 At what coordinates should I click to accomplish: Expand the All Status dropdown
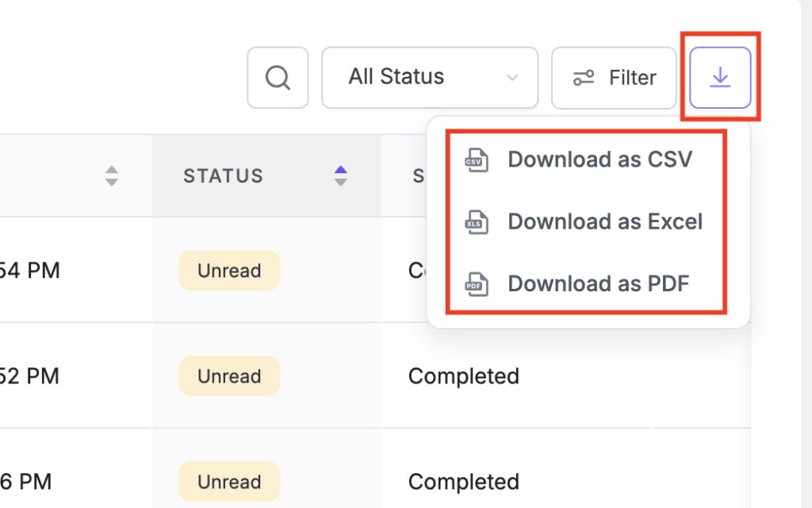[x=429, y=78]
